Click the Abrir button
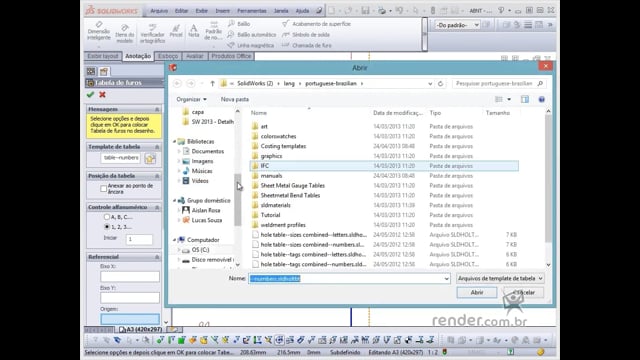Screen dimensions: 640x360 (477, 293)
